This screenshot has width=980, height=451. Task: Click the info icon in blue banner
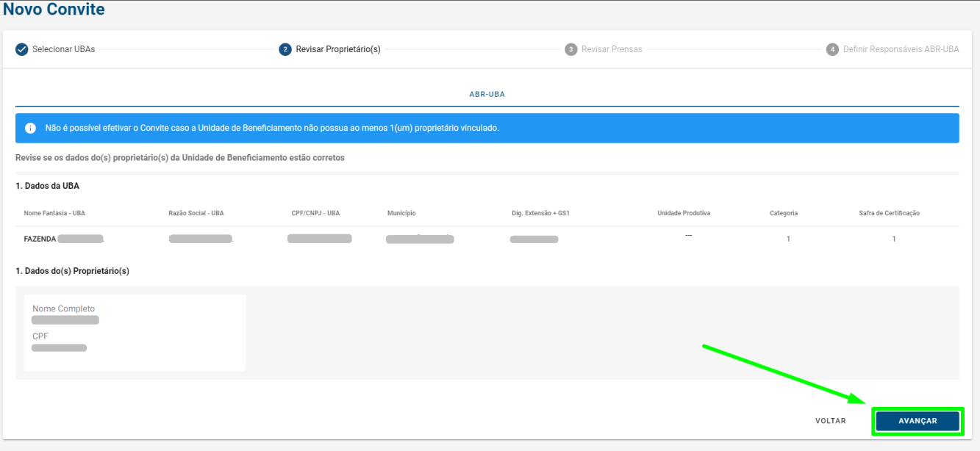click(31, 128)
